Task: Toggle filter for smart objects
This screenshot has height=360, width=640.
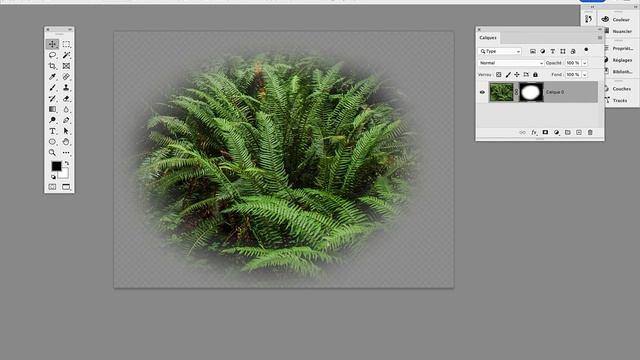Action: click(x=573, y=51)
